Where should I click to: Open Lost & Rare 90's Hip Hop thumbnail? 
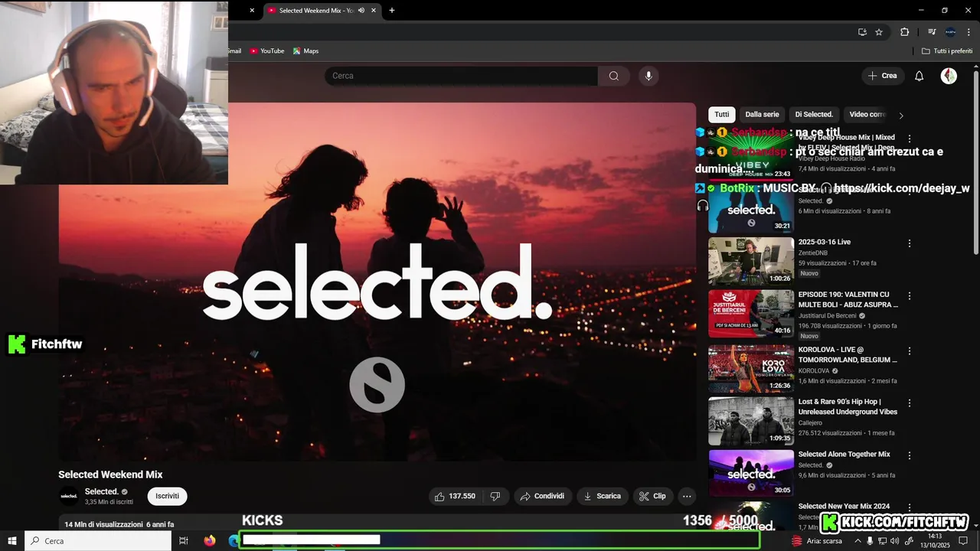point(751,421)
